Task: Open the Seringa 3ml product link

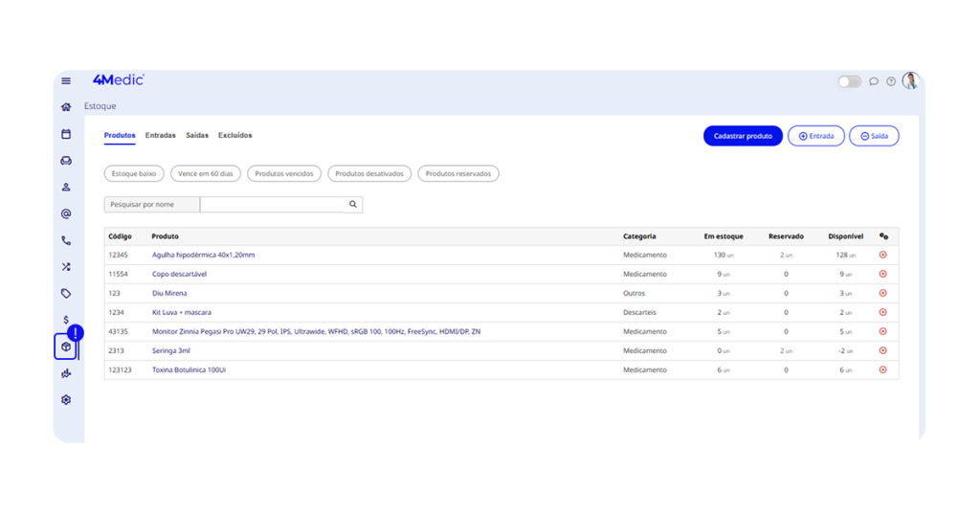Action: (171, 351)
